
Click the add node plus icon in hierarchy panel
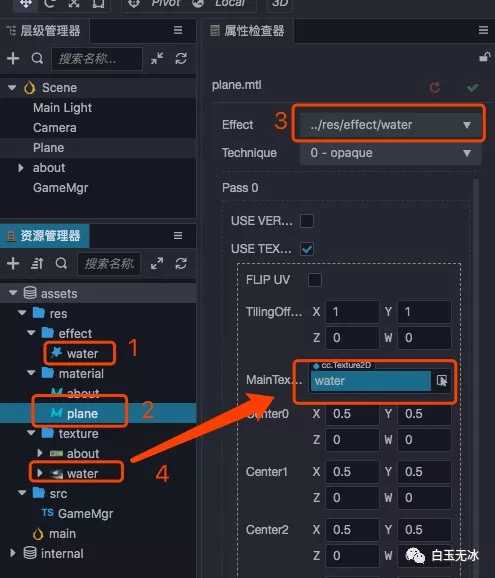tap(13, 58)
